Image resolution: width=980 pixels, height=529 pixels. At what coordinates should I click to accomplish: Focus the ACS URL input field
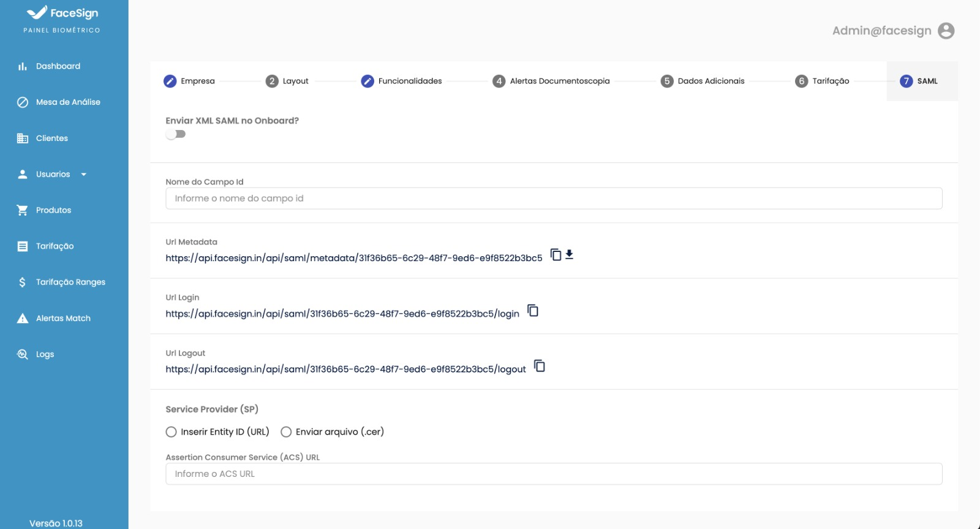coord(553,474)
